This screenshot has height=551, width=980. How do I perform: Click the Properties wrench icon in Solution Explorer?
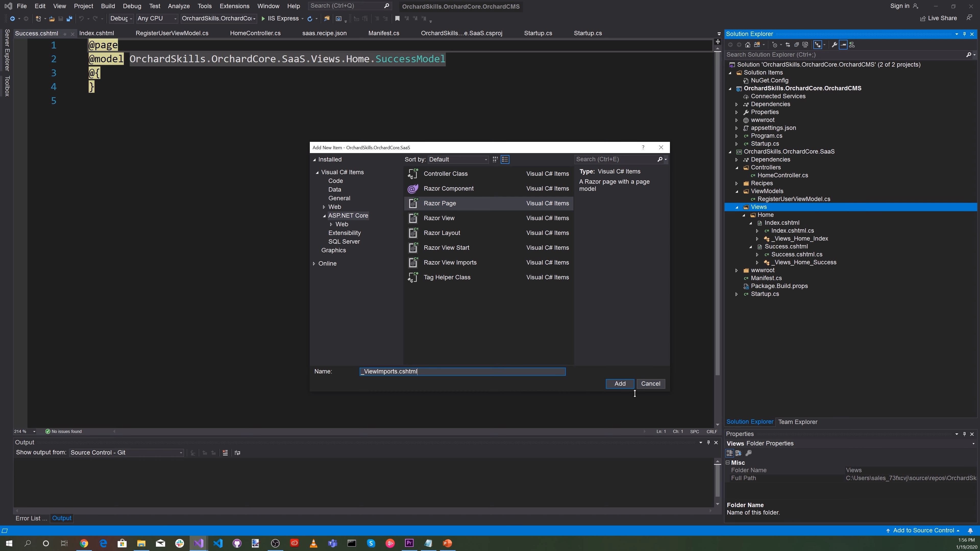pyautogui.click(x=834, y=45)
